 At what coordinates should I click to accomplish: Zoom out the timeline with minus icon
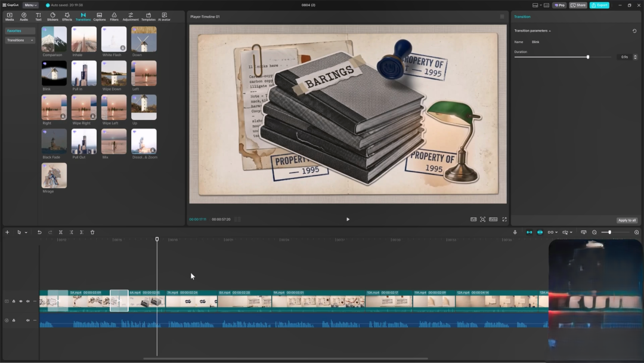click(x=595, y=232)
